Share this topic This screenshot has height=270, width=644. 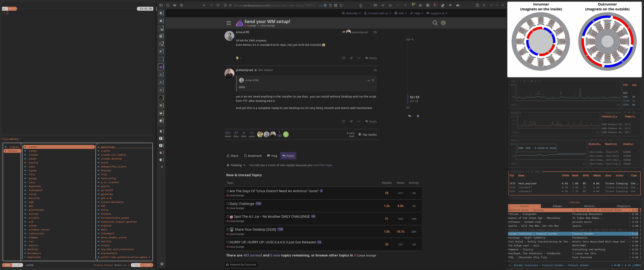[x=232, y=156]
